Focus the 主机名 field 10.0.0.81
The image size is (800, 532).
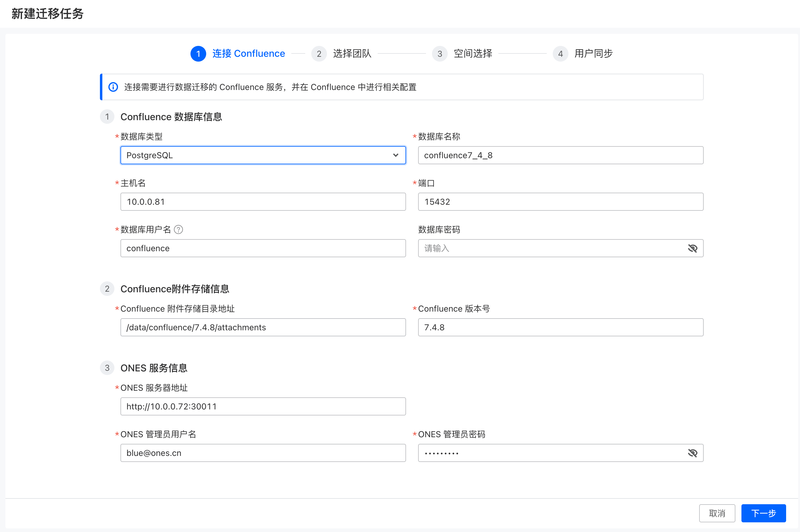pyautogui.click(x=263, y=202)
